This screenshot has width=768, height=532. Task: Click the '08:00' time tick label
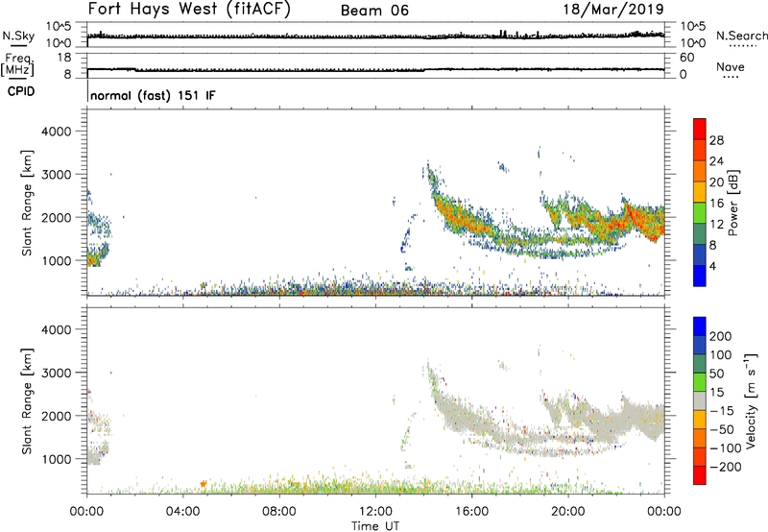[279, 512]
